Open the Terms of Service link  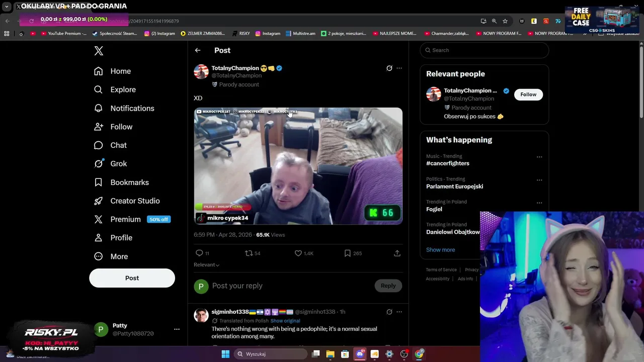click(441, 270)
